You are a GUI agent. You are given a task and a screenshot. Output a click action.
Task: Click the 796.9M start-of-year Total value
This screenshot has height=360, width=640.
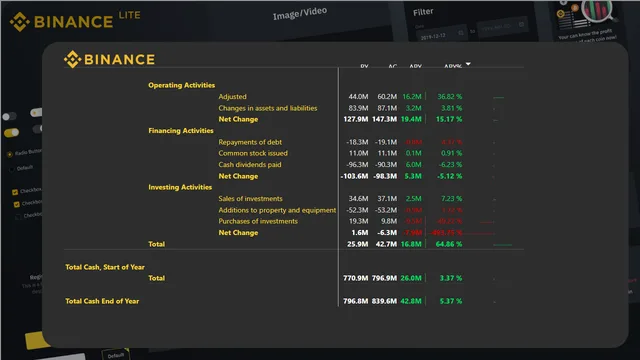point(384,278)
